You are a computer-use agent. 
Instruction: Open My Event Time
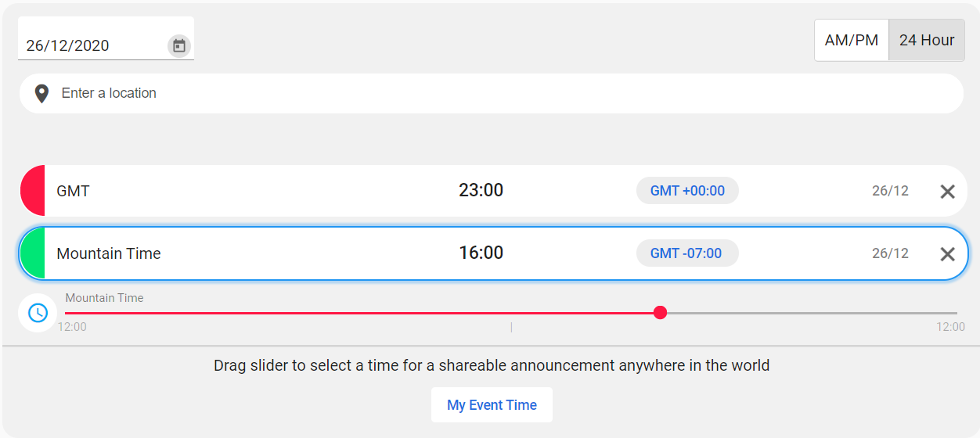point(492,405)
